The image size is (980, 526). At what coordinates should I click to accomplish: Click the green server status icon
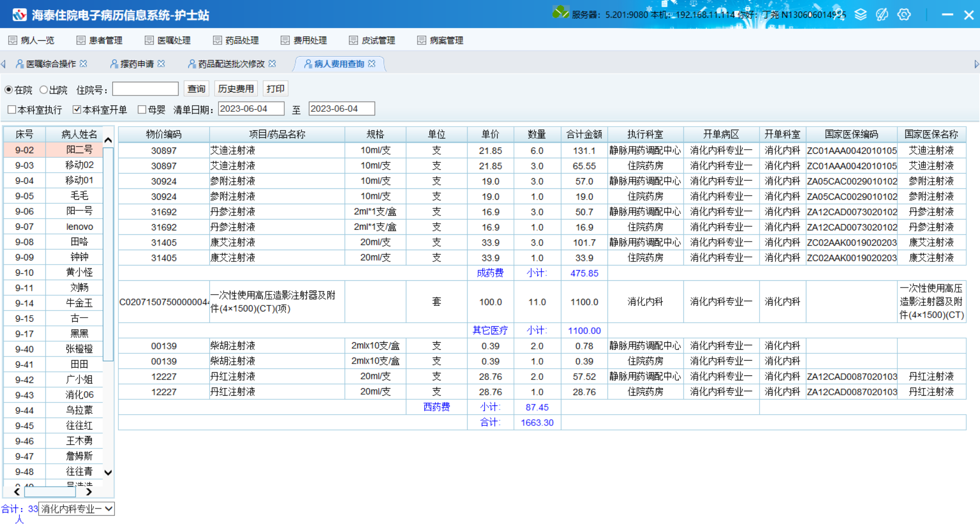click(x=560, y=13)
